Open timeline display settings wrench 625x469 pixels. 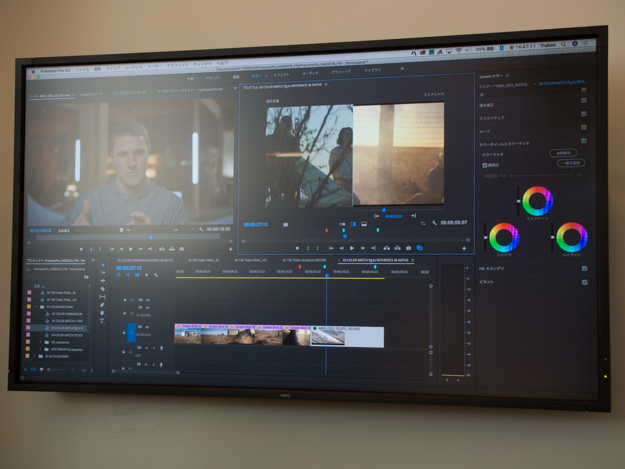click(x=156, y=275)
